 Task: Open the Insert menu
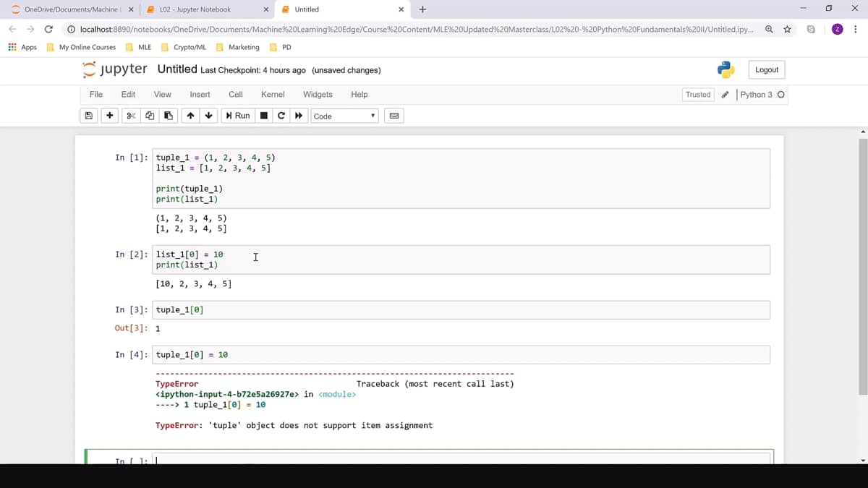tap(200, 95)
